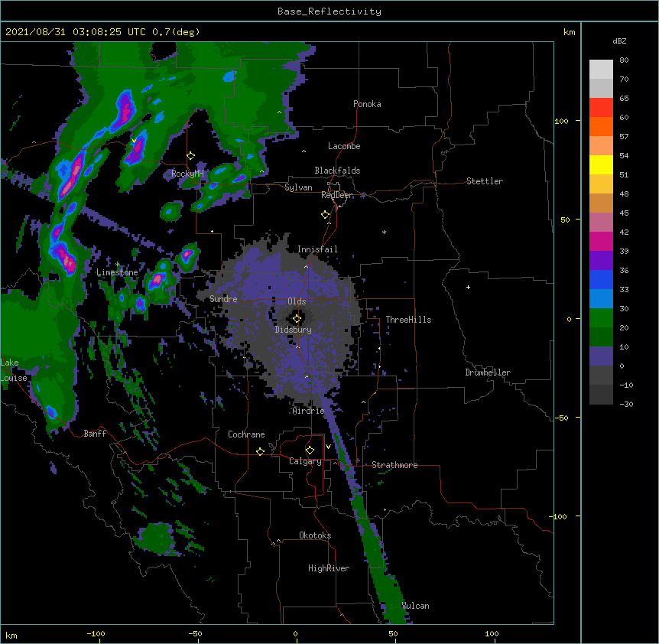Click the 100 tick on right vertical axis
This screenshot has width=659, height=644.
pyautogui.click(x=561, y=121)
